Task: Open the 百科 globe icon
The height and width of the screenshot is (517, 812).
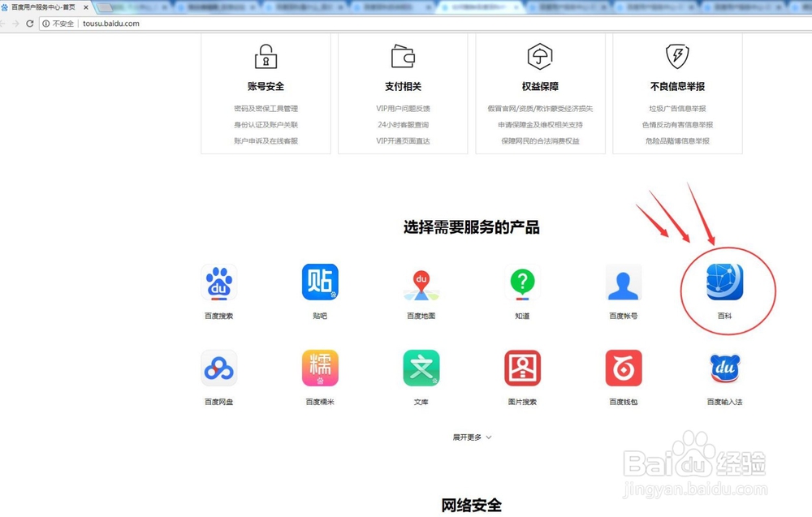Action: (724, 282)
